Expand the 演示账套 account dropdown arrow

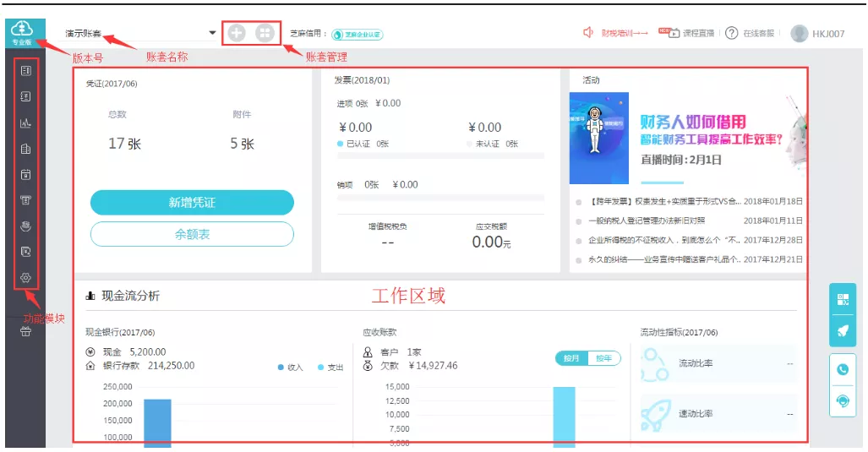(x=212, y=34)
